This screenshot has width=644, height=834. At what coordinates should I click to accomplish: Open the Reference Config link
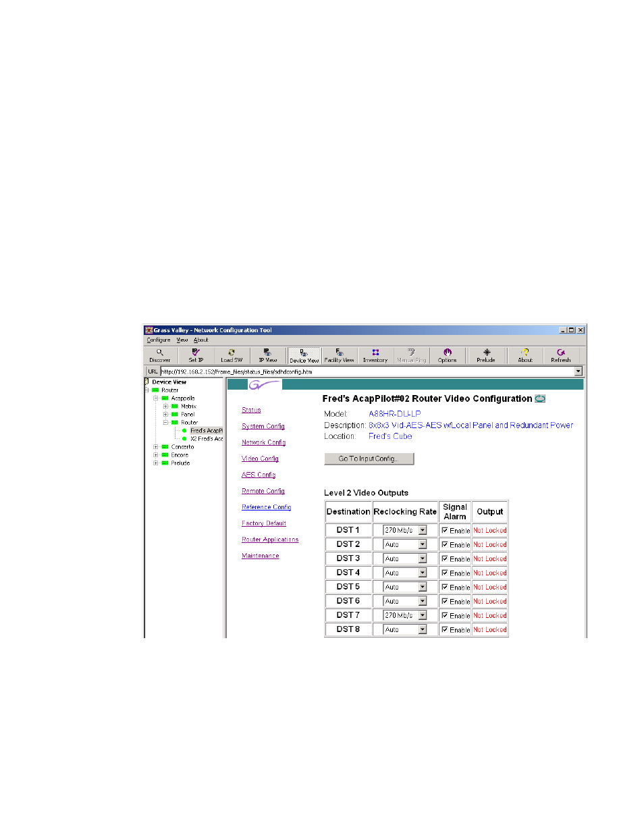tap(267, 507)
